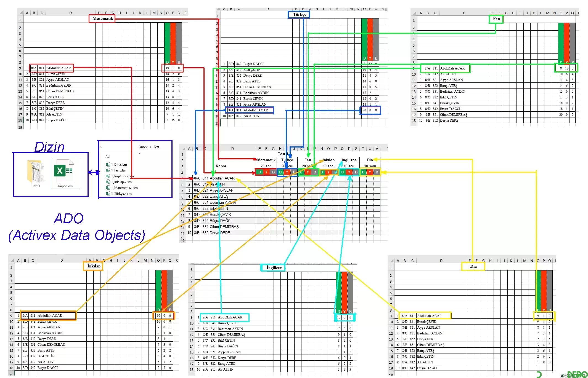Click Bedirhan AYDIN in Matematik sheet

[59, 85]
